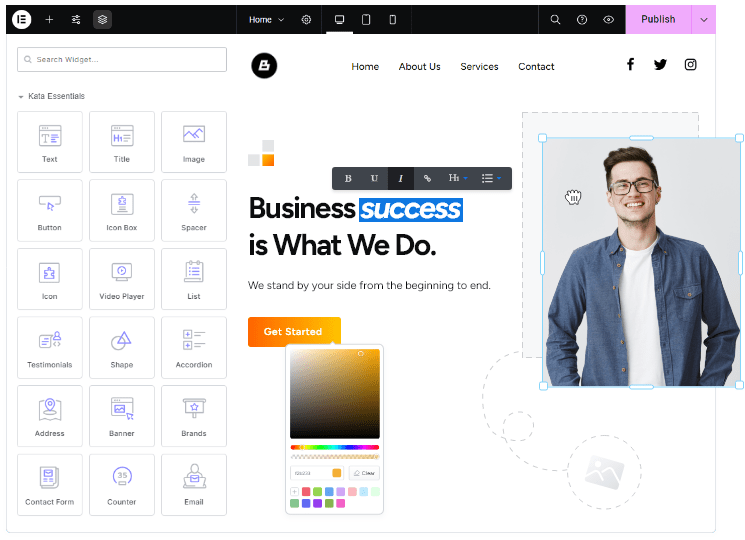Open the Instagram icon in header
Viewport: 745px width, 540px height.
point(690,65)
